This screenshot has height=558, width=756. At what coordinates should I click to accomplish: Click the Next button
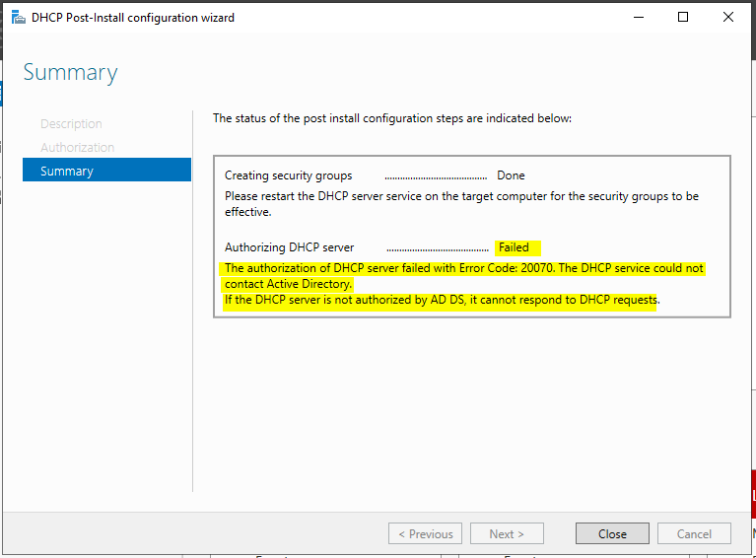click(x=507, y=534)
